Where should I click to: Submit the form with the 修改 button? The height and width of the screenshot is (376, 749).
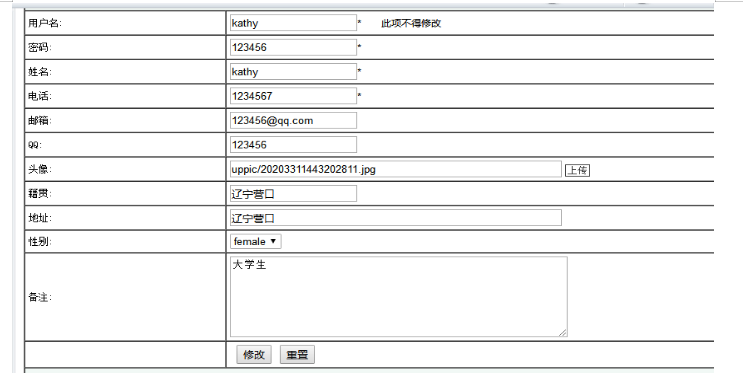coord(254,355)
